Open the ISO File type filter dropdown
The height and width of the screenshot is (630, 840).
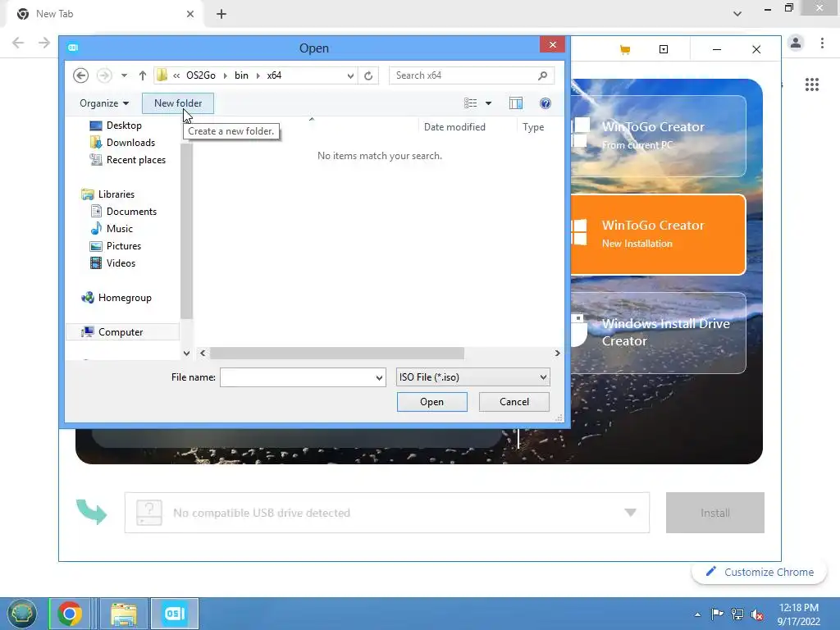pyautogui.click(x=473, y=377)
